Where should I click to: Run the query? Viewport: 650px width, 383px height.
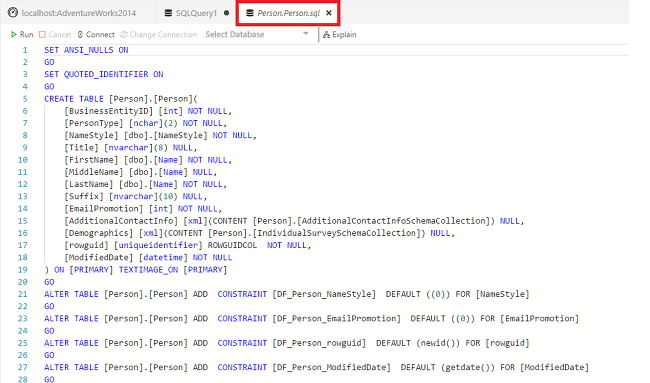click(22, 34)
